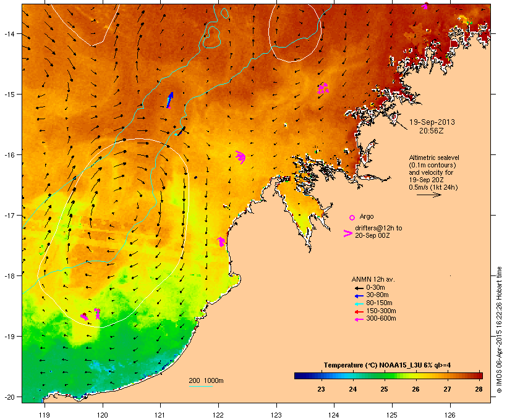The width and height of the screenshot is (507, 420).
Task: Click the 24 colorbar tick label
Action: point(353,389)
